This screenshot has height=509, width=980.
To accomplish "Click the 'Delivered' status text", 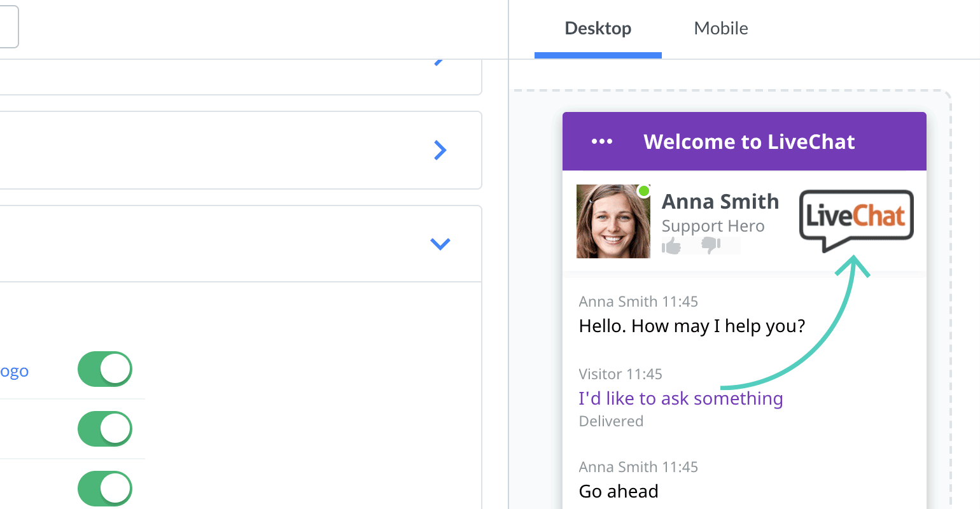I will coord(611,421).
